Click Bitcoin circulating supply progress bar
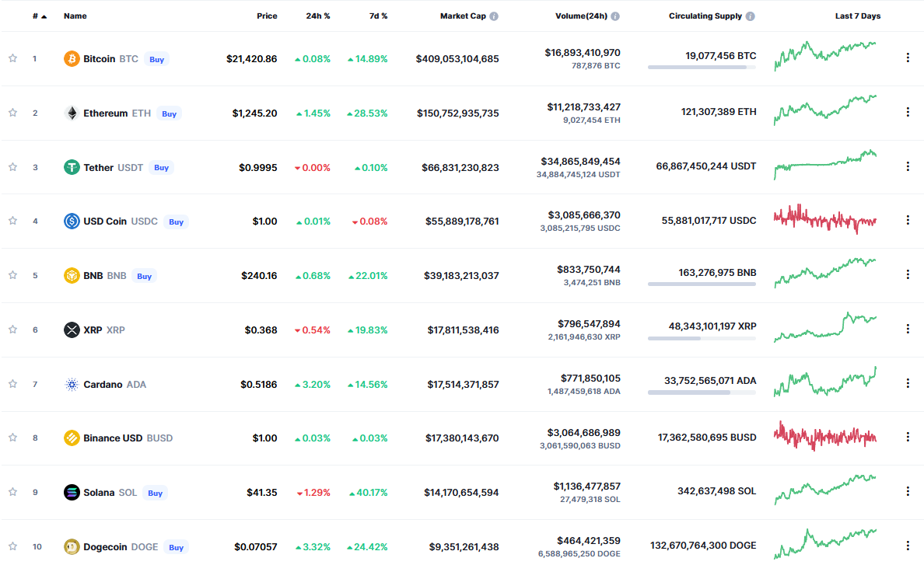This screenshot has width=924, height=572. (702, 67)
